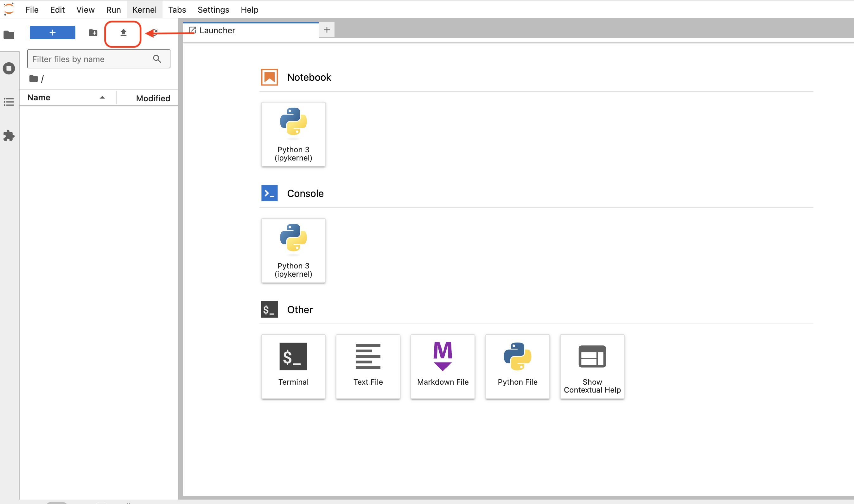This screenshot has height=504, width=854.
Task: Click the Other section heading
Action: (300, 309)
